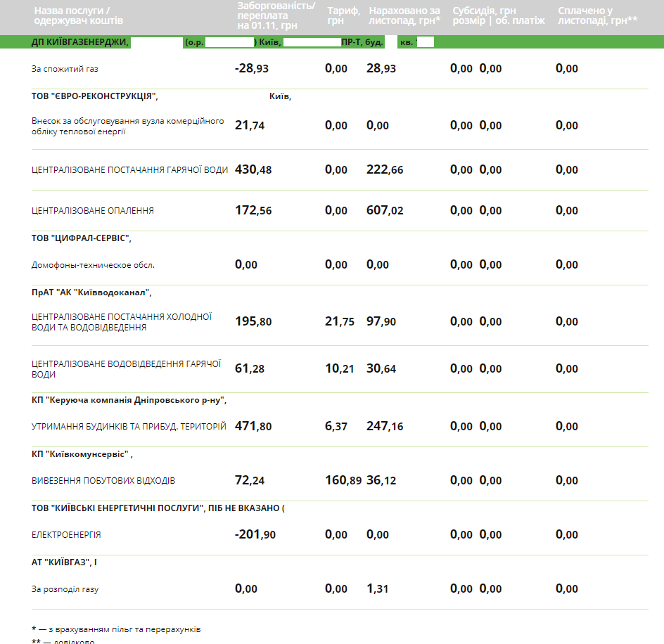Click 'Домофоны-техническое обсл.' service
This screenshot has width=664, height=644.
click(x=93, y=265)
